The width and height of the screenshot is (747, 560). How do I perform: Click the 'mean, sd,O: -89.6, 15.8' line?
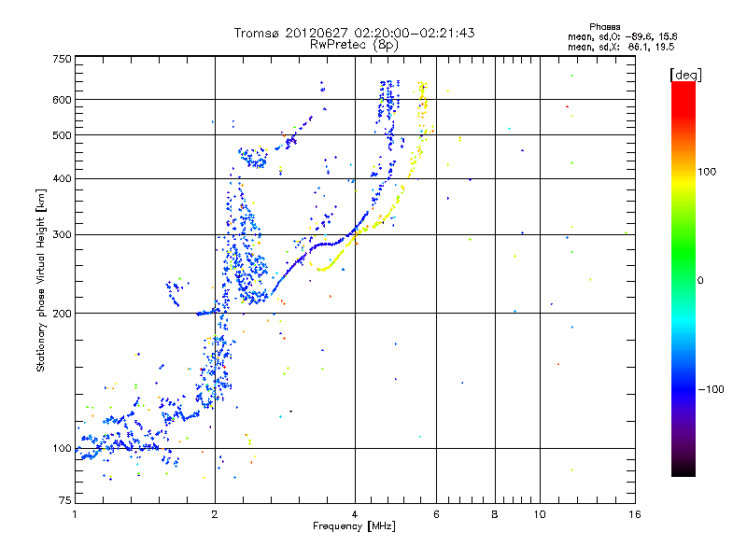(622, 36)
